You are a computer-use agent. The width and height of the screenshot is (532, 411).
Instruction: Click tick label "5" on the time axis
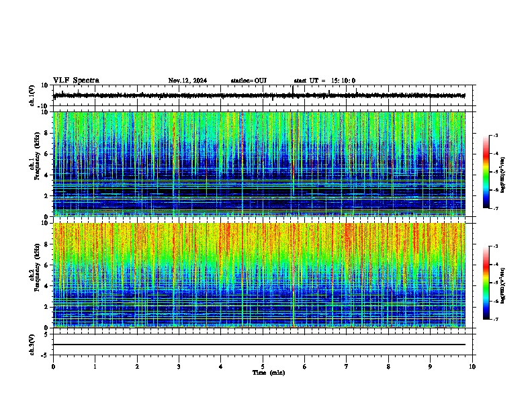(263, 367)
